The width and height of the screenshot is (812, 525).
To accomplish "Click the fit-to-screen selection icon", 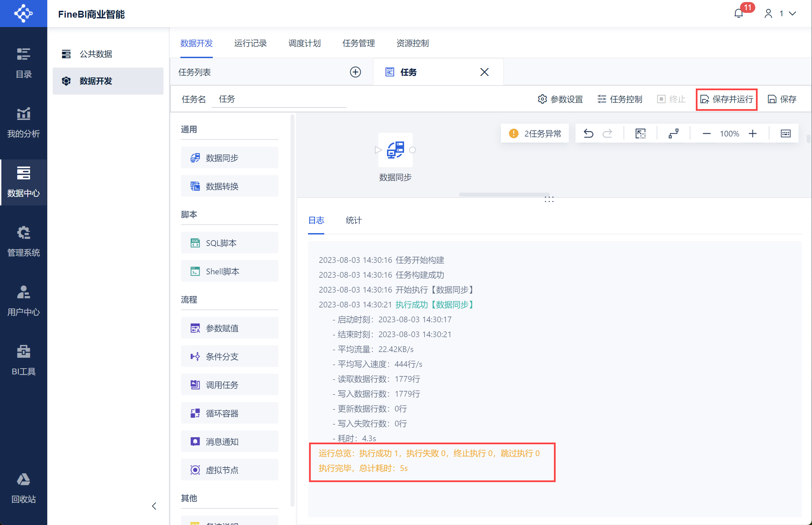I will tap(640, 133).
